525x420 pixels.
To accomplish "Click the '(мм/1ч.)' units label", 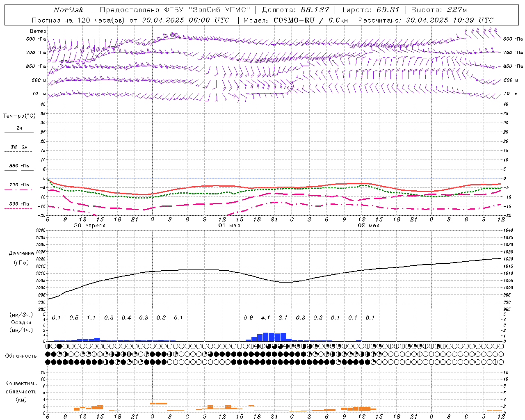I will [21, 330].
